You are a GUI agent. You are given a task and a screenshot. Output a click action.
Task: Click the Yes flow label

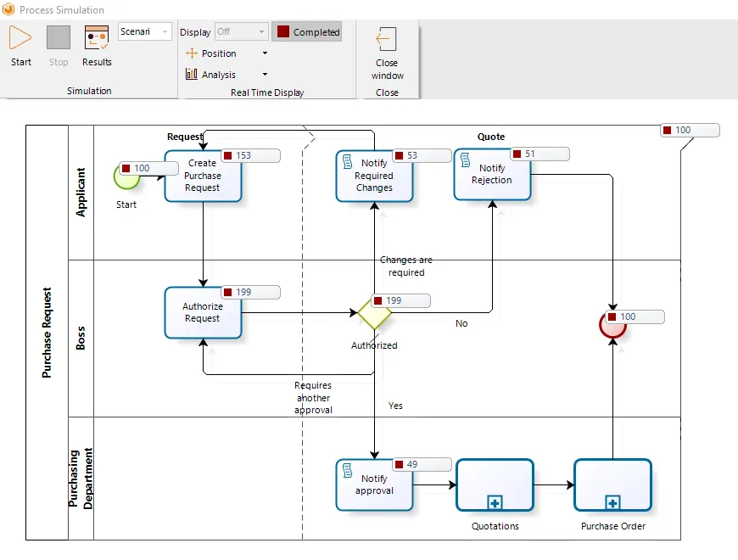[x=395, y=406]
